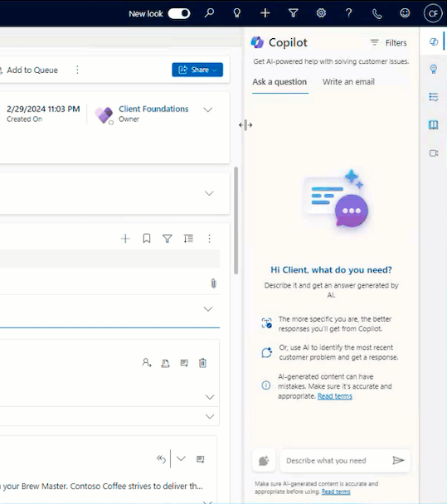Open help question mark icon
The height and width of the screenshot is (504, 447).
[348, 13]
